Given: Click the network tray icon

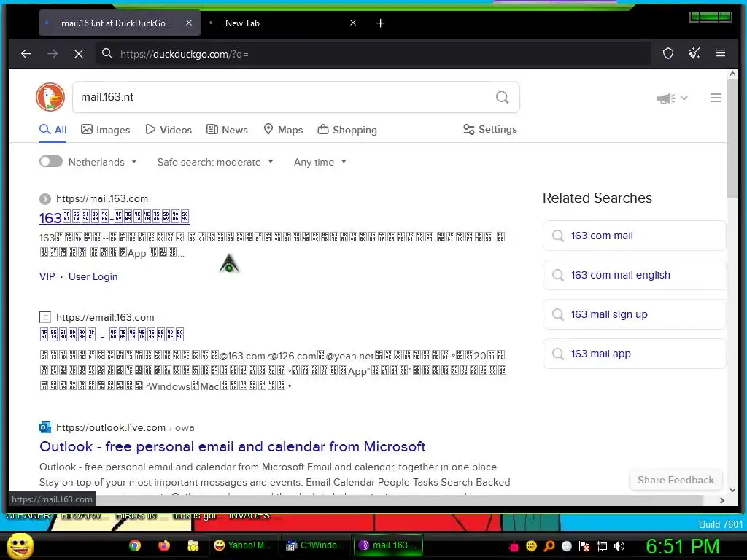Looking at the screenshot, I should coord(602,546).
